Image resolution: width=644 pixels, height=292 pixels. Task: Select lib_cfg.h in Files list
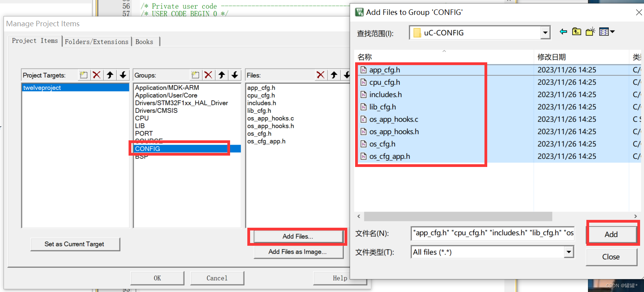pos(259,111)
